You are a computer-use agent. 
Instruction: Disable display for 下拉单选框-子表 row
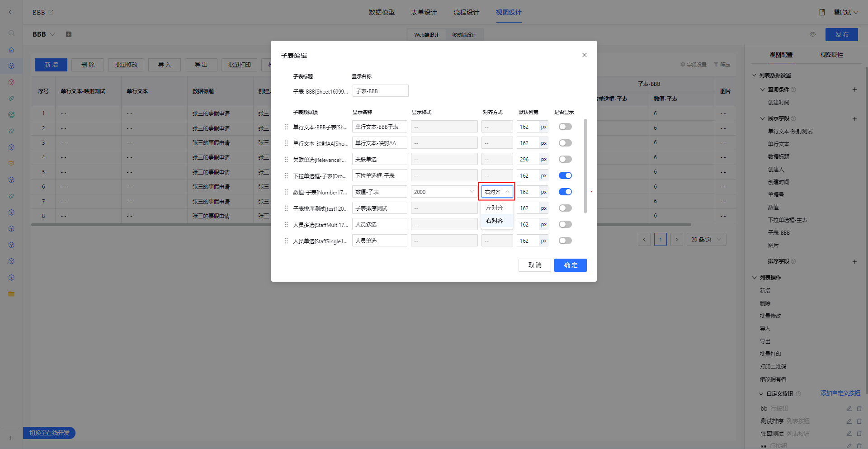pos(565,176)
